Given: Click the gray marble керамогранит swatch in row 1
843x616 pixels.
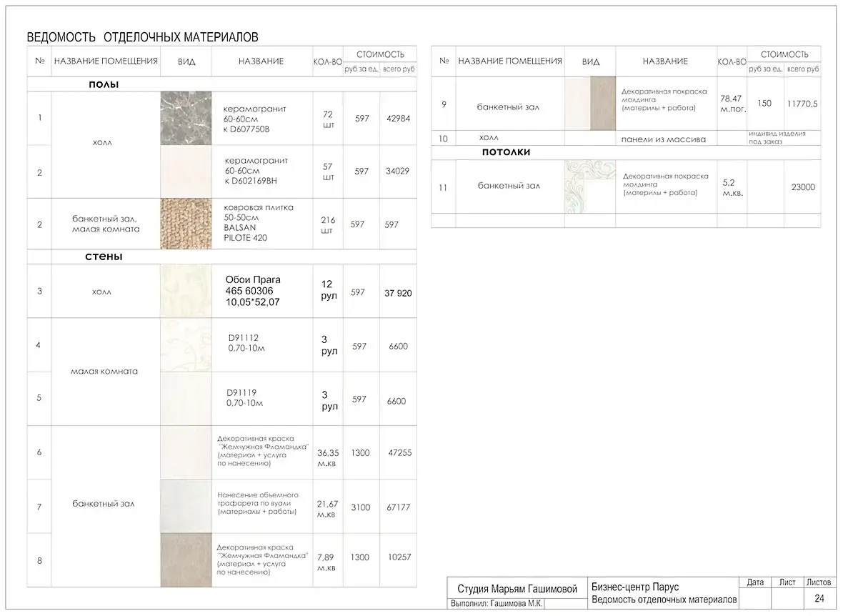Looking at the screenshot, I should pos(186,118).
